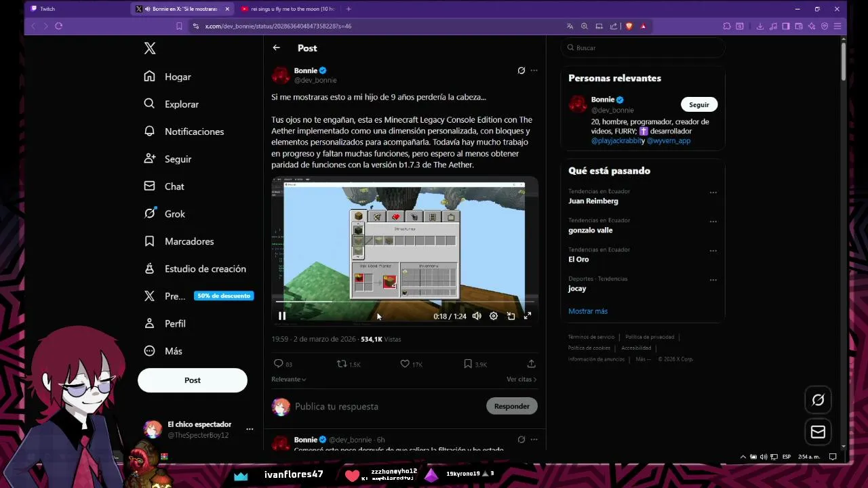Close the Bonnie en X tab

(x=226, y=9)
